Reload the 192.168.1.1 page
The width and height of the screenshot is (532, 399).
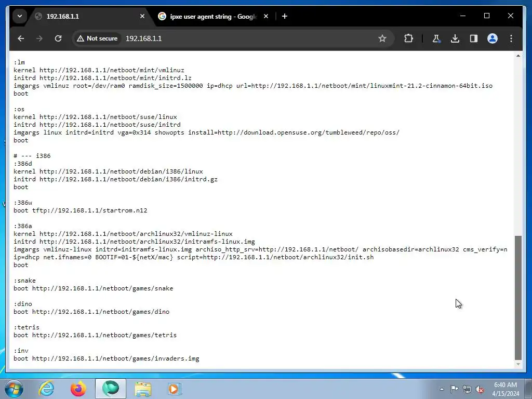58,38
